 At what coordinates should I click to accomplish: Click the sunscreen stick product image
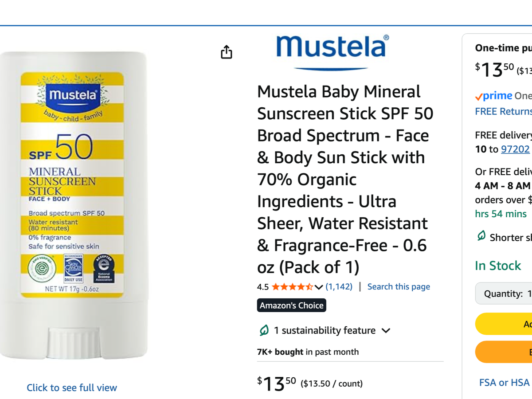click(73, 204)
